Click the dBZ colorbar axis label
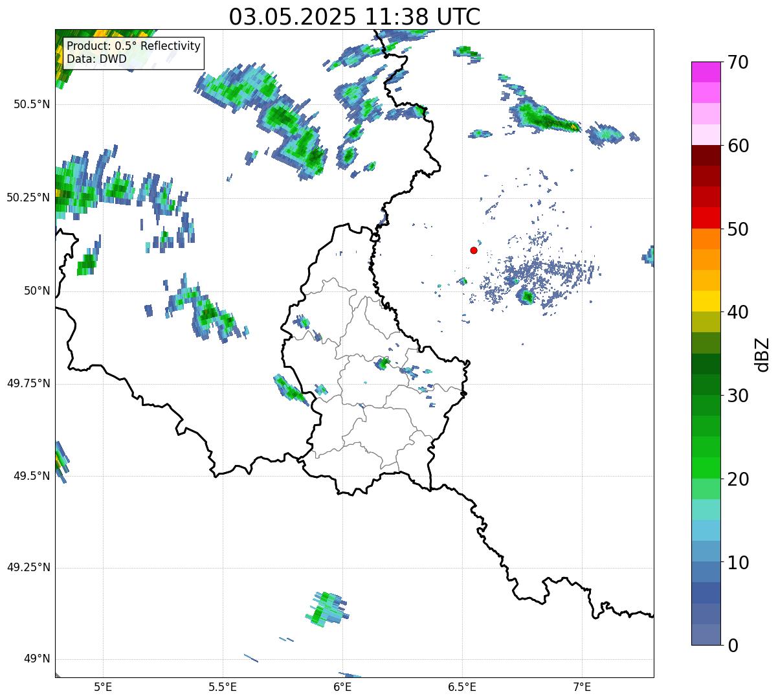The width and height of the screenshot is (778, 700). point(762,354)
